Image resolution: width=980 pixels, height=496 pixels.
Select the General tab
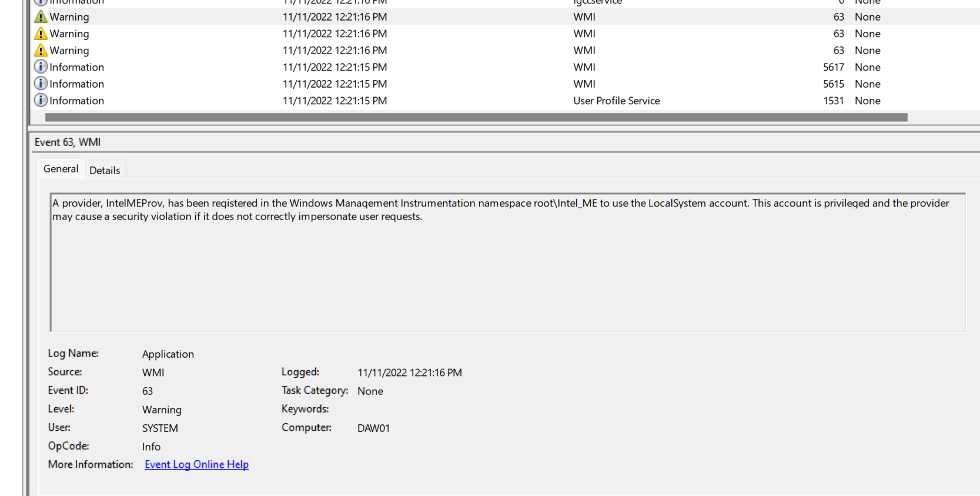tap(61, 169)
